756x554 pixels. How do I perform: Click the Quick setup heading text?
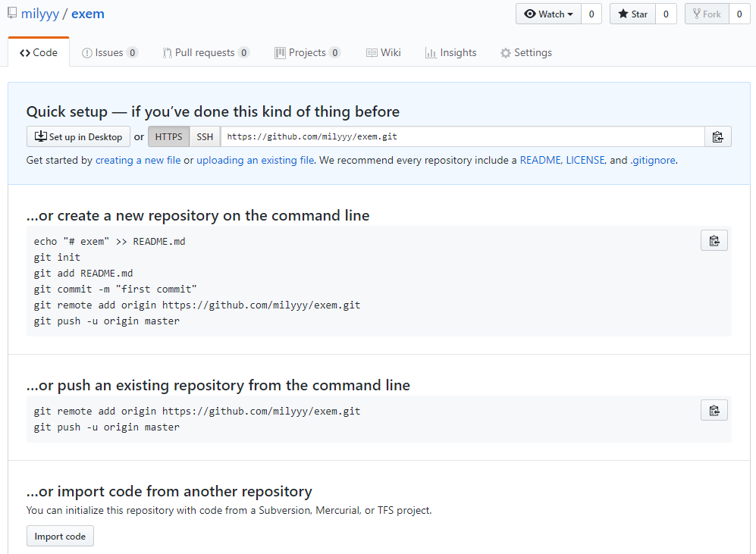213,111
